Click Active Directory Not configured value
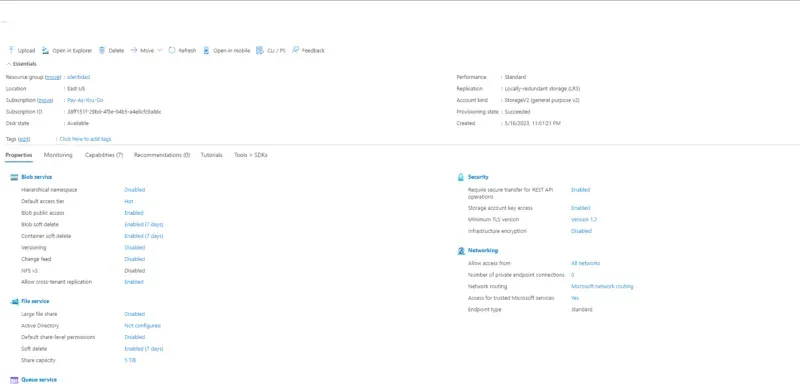This screenshot has width=800, height=384. (x=143, y=326)
